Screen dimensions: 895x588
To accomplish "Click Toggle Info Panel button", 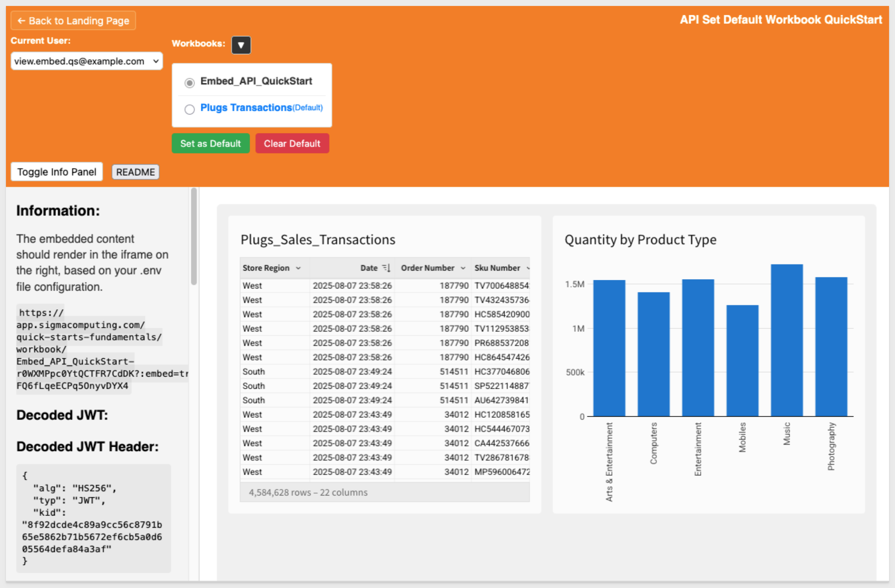I will [57, 172].
